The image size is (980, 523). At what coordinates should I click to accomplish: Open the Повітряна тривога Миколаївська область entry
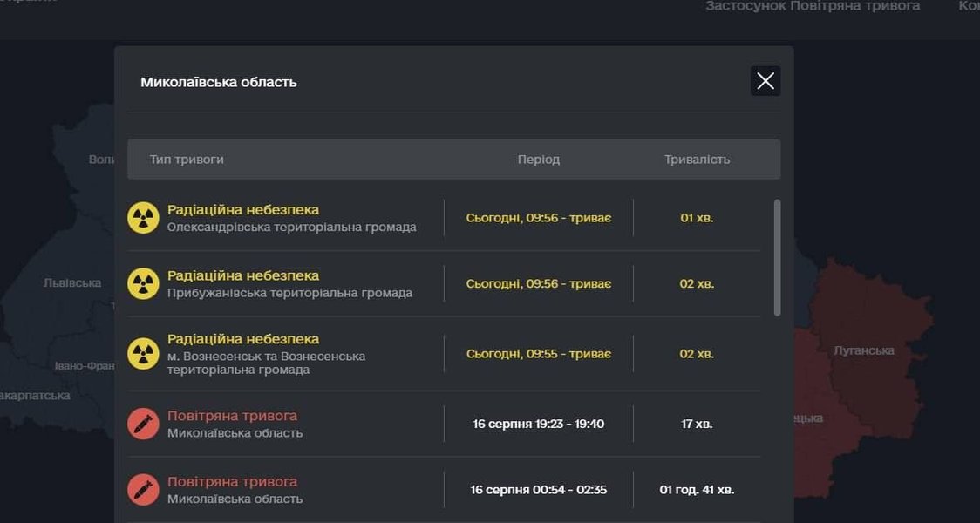tap(235, 424)
